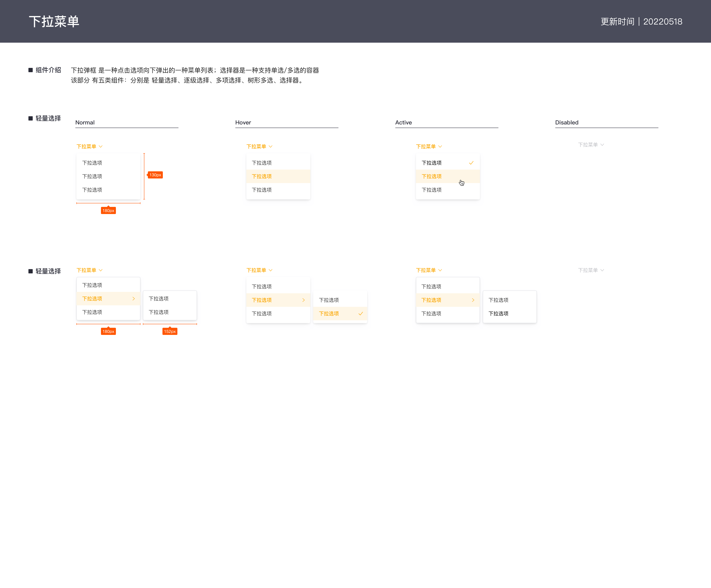Choose the first option in Normal single-level menu
This screenshot has width=711, height=588.
coord(108,163)
